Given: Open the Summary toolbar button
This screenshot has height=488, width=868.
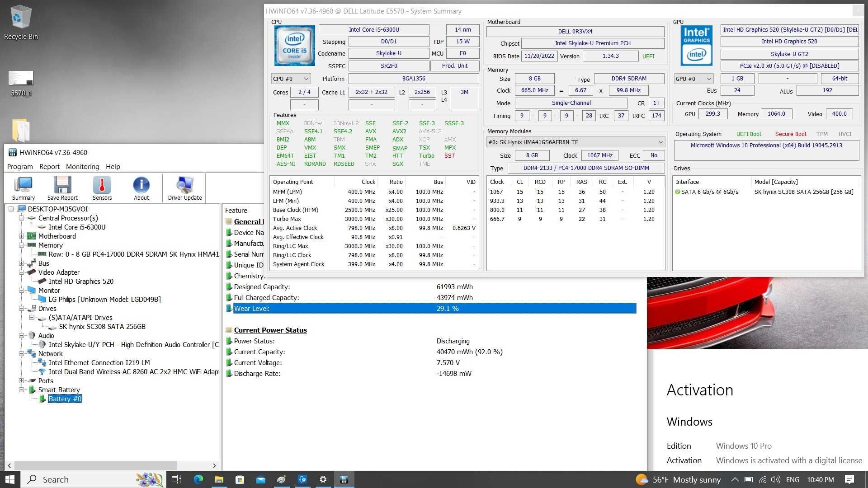Looking at the screenshot, I should 24,188.
